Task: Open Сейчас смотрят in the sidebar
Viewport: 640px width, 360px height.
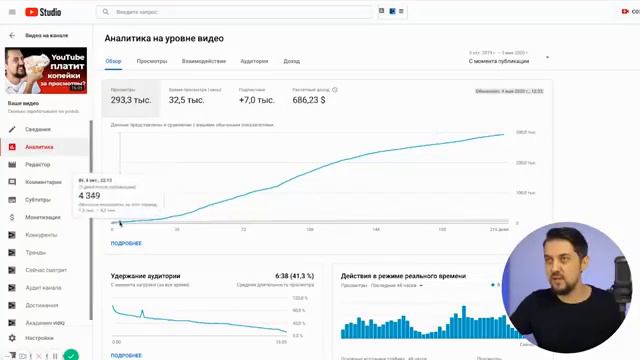Action: tap(45, 270)
